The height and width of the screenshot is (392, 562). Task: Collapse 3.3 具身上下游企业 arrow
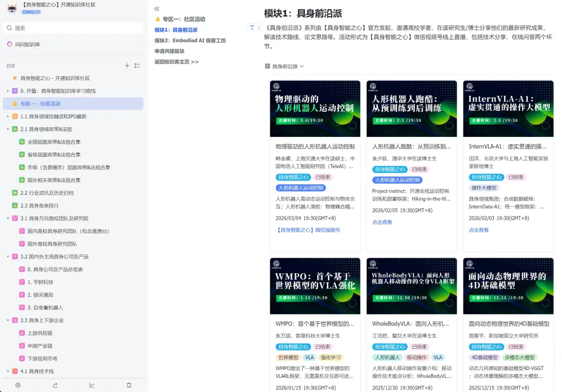pos(8,320)
